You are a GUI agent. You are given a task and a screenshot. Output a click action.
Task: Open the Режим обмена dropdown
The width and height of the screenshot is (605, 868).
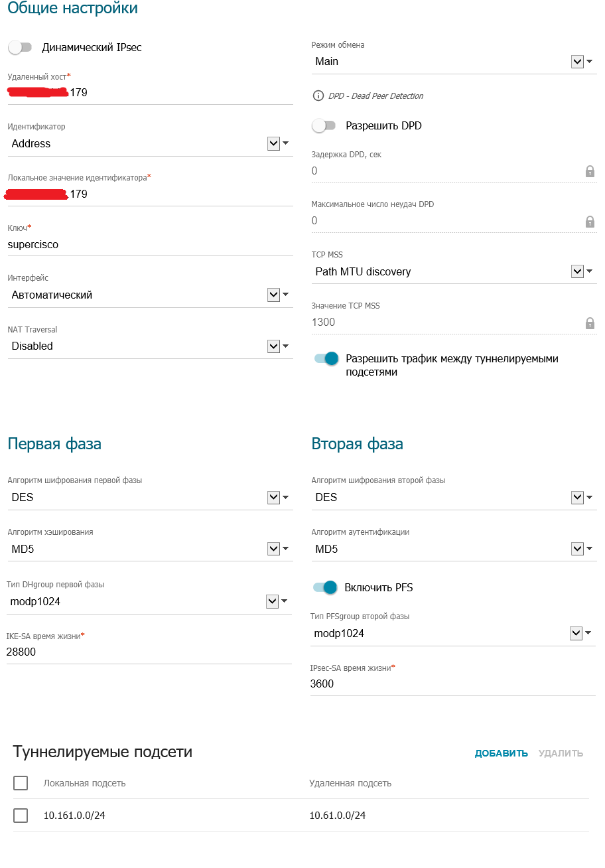click(x=454, y=62)
